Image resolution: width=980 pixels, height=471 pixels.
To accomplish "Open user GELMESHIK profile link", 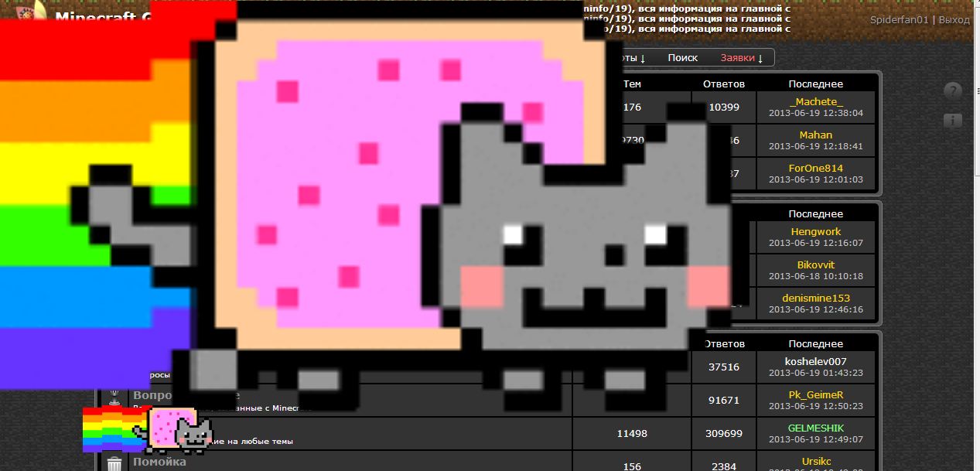I will [816, 428].
